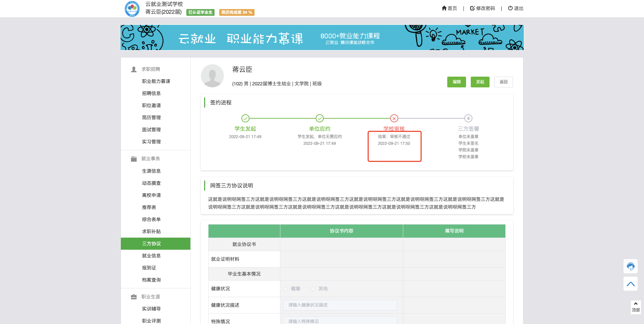Screen dimensions: 644x324
Task: Click the user avatar profile picture
Action: (212, 76)
